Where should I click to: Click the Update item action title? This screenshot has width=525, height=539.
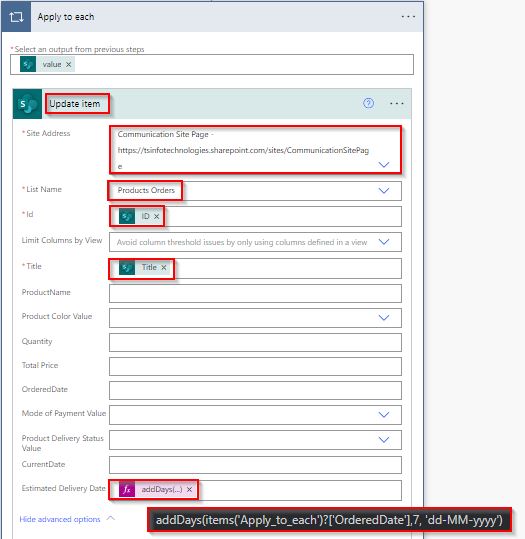click(75, 103)
